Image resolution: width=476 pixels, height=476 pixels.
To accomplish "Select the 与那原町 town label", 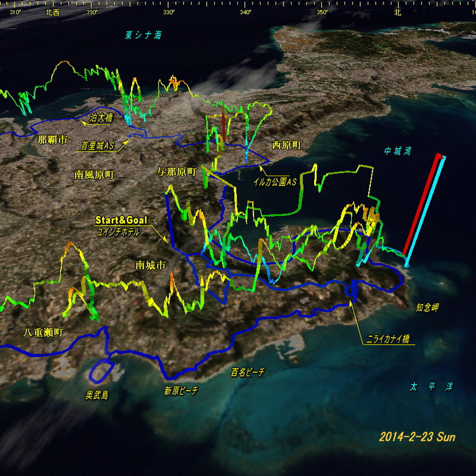I will click(x=177, y=171).
